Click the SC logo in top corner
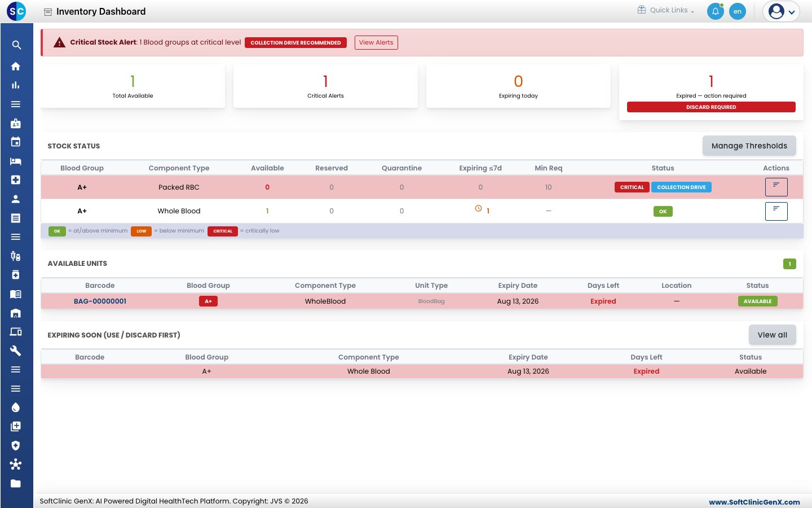The width and height of the screenshot is (812, 508). [x=16, y=11]
